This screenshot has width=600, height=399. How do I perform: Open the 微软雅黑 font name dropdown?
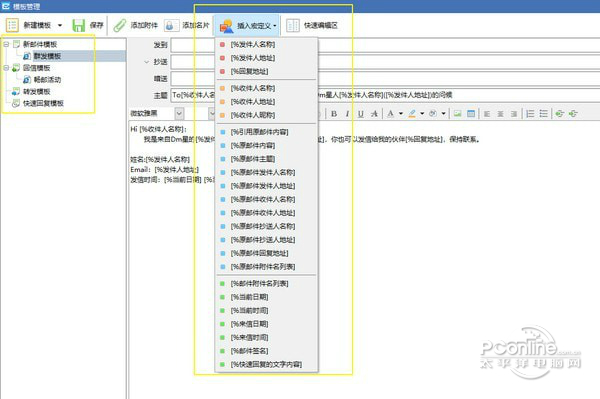(179, 114)
